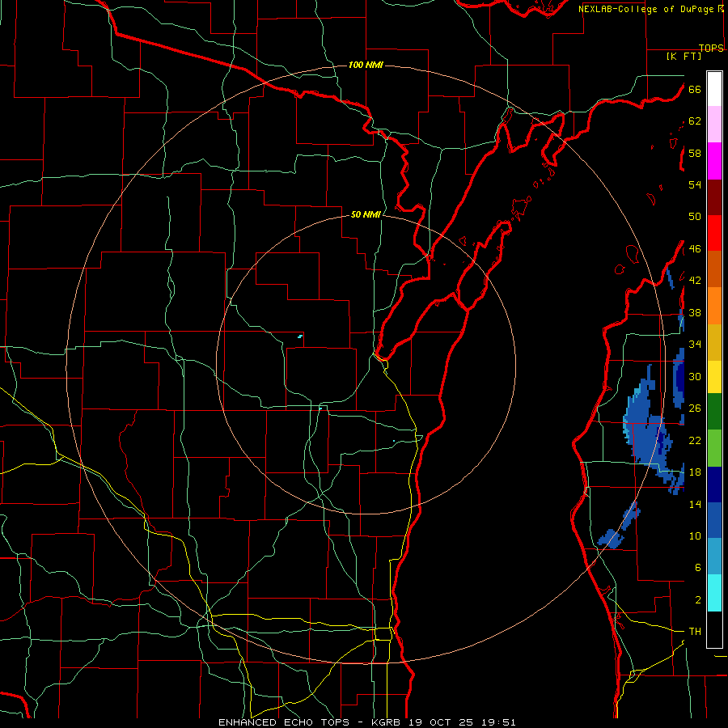
Task: Click the legend value '66'
Action: point(695,89)
